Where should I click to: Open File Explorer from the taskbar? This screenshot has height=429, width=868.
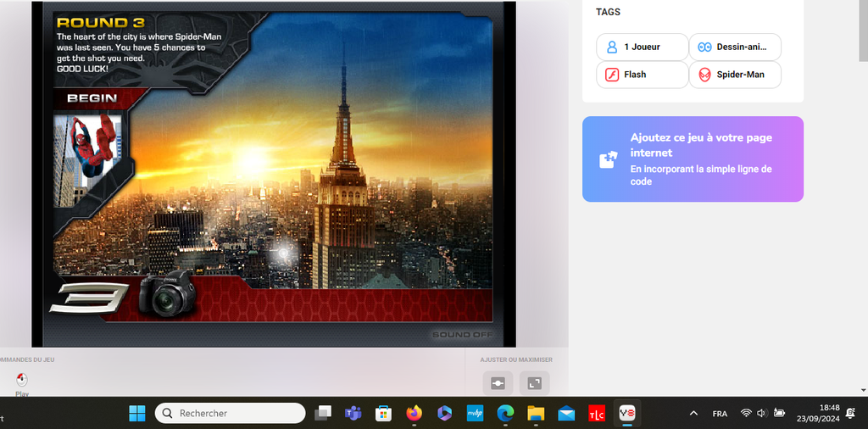(x=536, y=413)
